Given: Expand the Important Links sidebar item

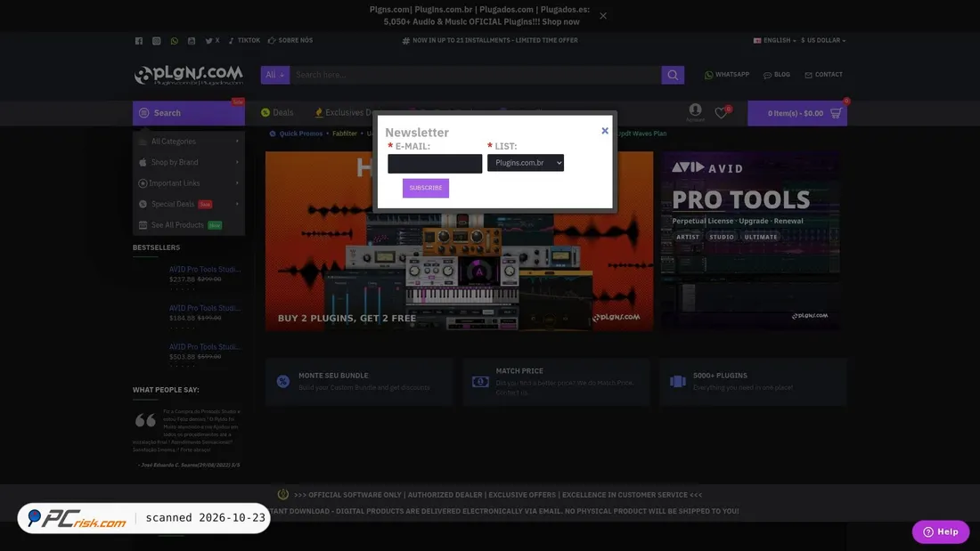Looking at the screenshot, I should click(188, 183).
